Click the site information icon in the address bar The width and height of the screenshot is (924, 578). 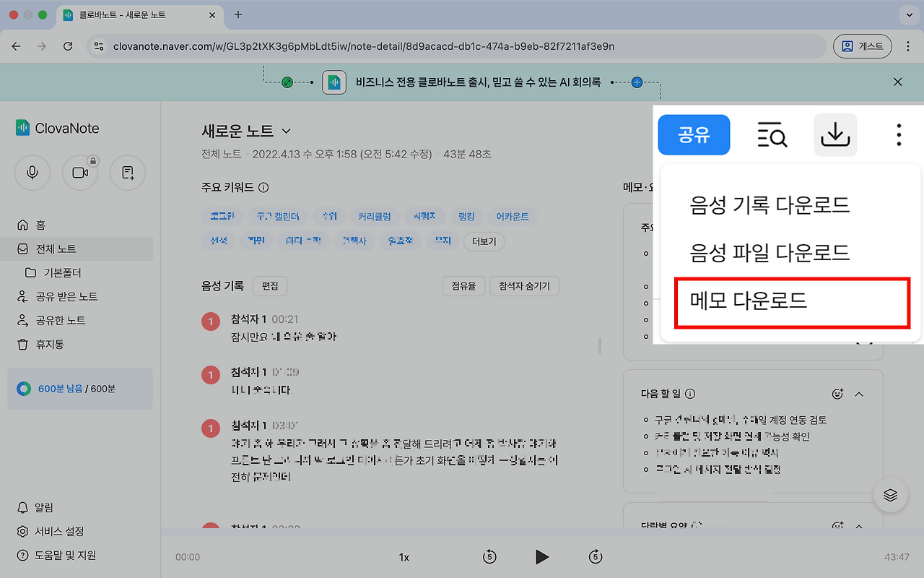(x=100, y=46)
